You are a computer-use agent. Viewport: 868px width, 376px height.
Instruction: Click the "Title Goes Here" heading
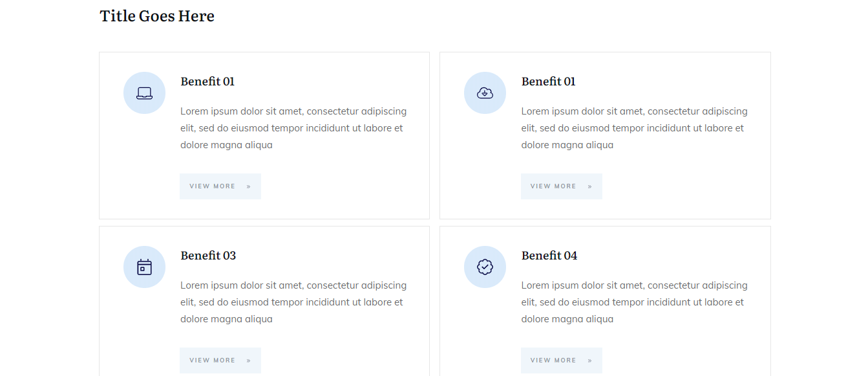(157, 16)
